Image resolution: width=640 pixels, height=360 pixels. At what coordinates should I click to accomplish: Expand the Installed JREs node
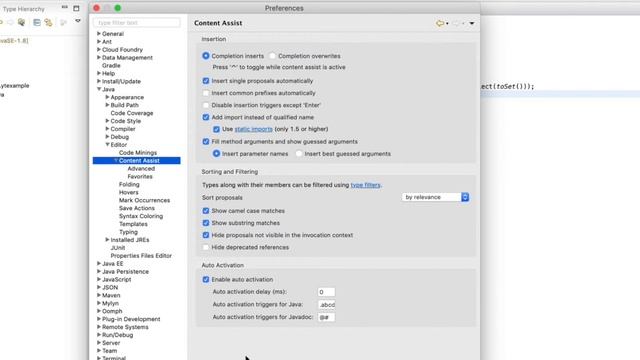tap(107, 240)
